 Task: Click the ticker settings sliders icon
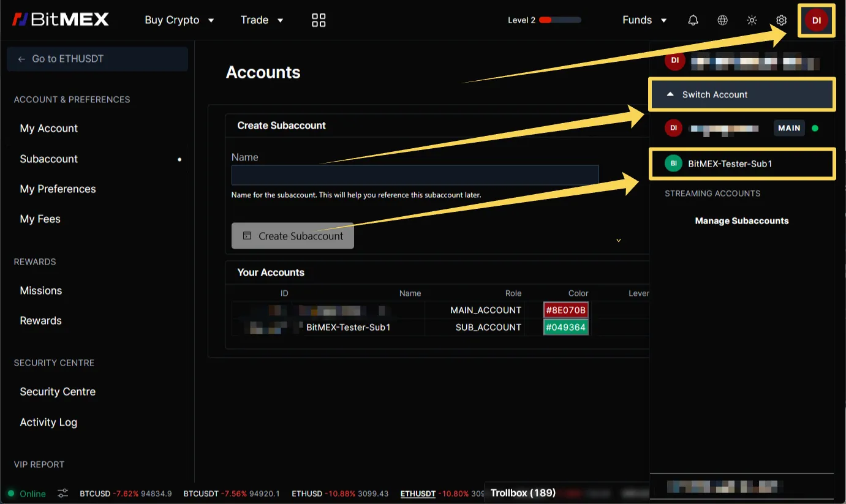[63, 494]
